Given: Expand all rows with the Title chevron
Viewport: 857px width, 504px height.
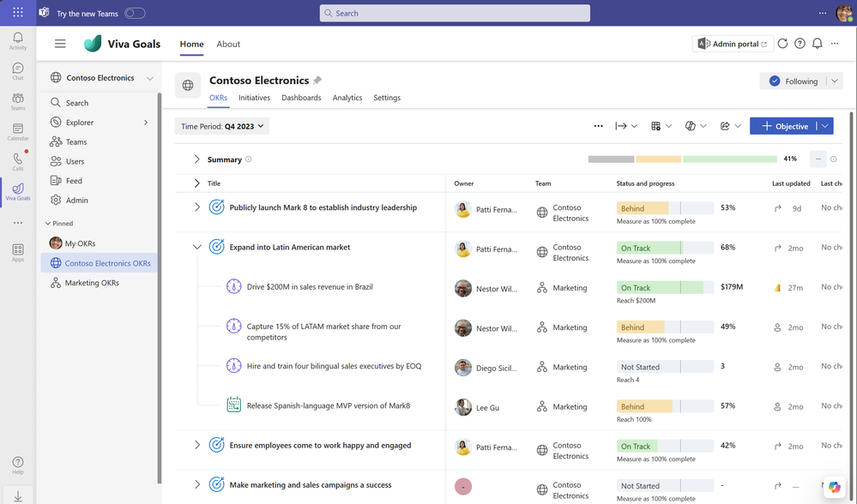Looking at the screenshot, I should [196, 183].
